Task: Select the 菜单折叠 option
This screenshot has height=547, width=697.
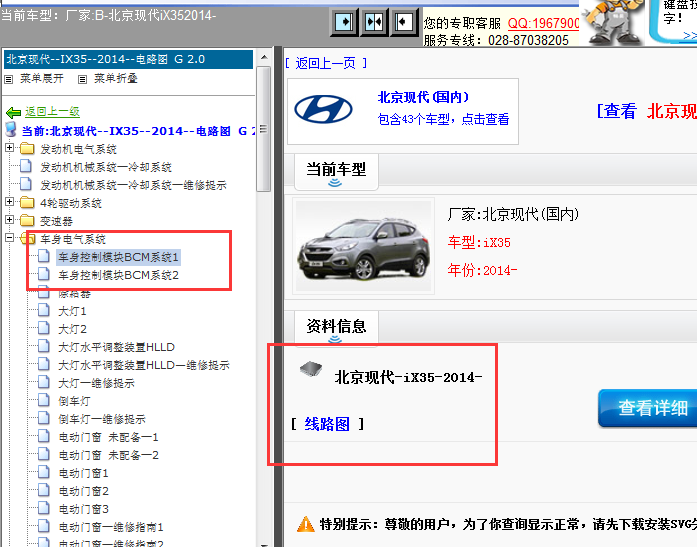Action: (x=116, y=79)
